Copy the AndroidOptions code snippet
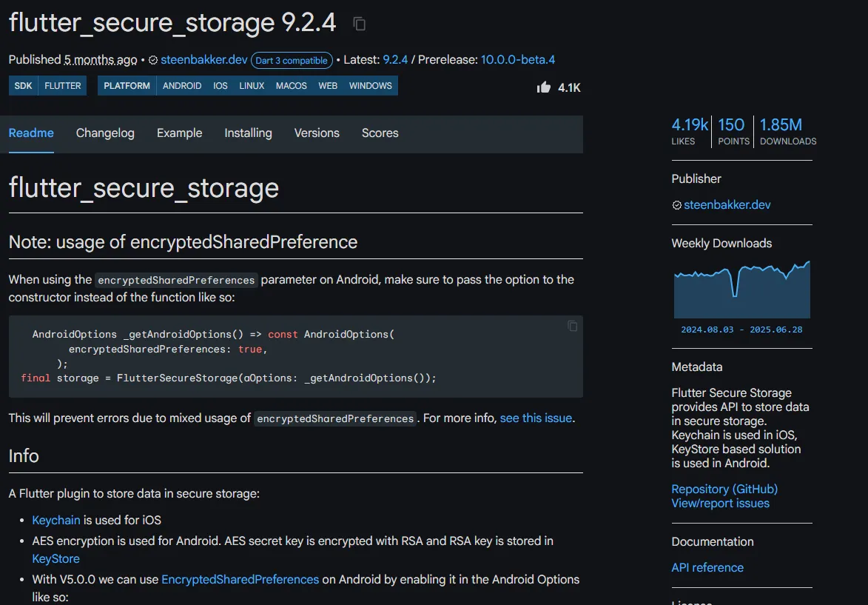This screenshot has width=868, height=605. (573, 326)
